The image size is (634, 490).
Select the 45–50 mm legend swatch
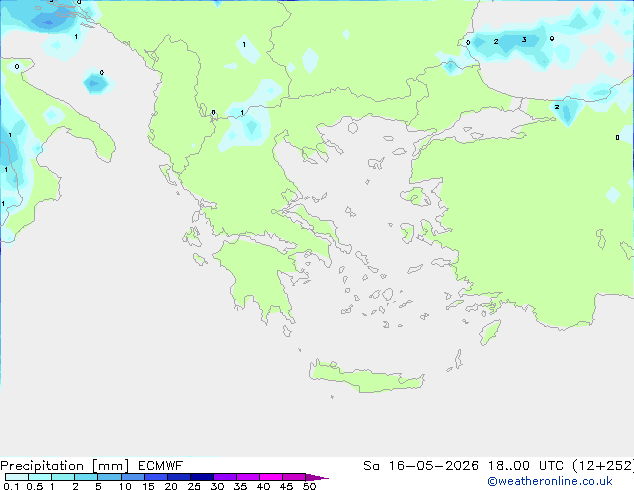[294, 477]
